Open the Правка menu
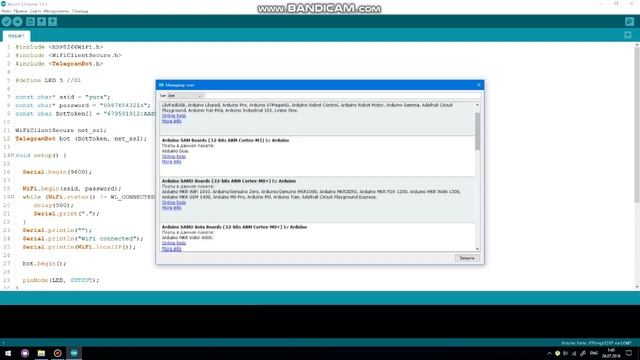 [20, 11]
